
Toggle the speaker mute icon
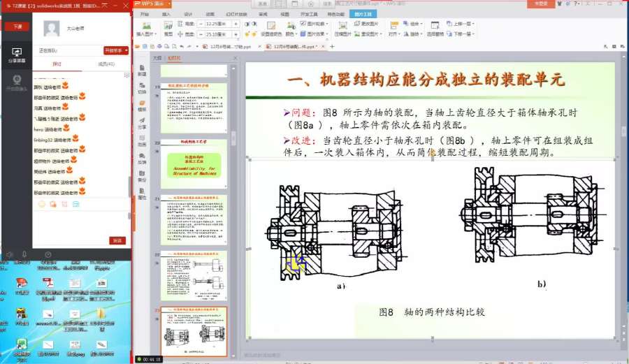[10, 254]
